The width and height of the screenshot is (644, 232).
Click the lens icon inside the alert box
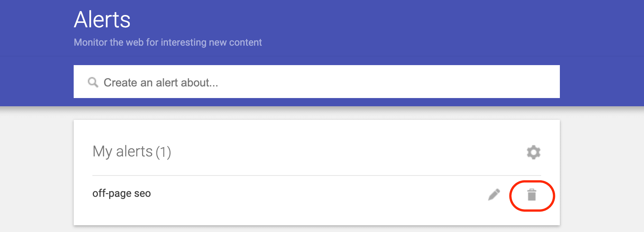pos(93,82)
